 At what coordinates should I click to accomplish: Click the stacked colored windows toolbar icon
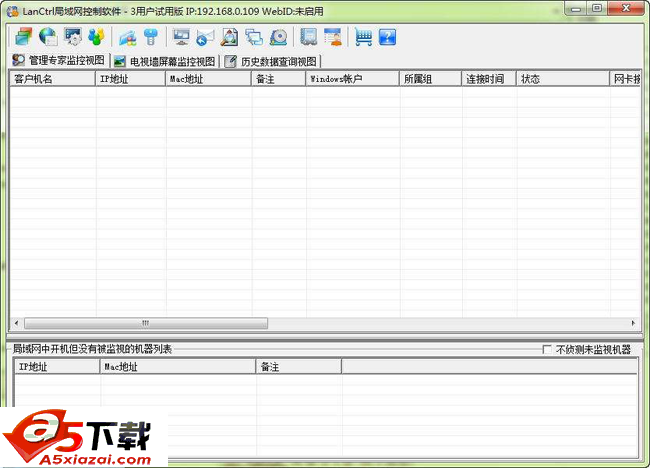click(x=24, y=37)
